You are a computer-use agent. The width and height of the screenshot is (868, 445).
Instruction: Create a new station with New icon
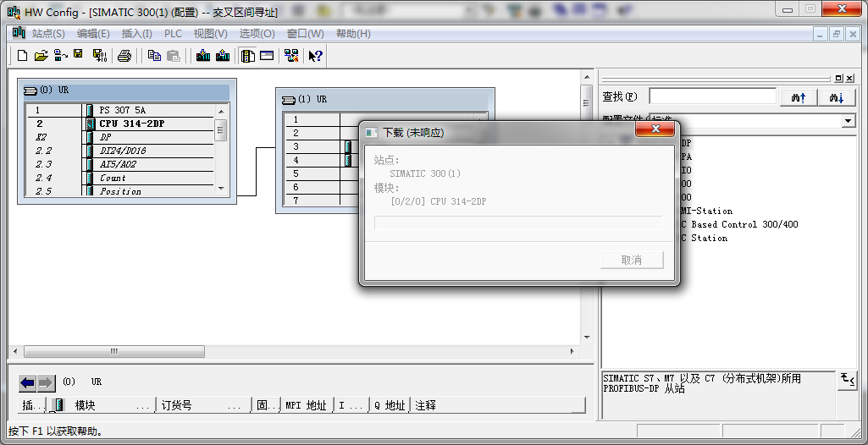[22, 55]
